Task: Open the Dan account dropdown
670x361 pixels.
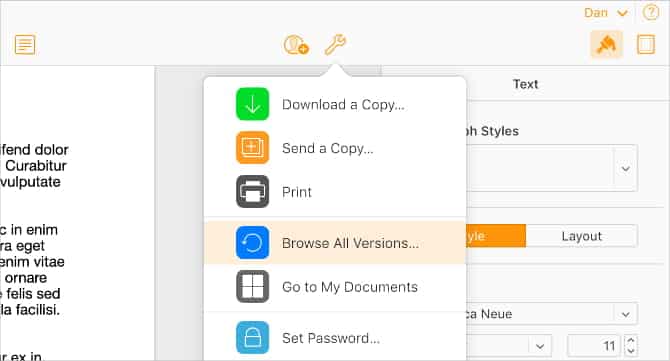Action: tap(606, 13)
